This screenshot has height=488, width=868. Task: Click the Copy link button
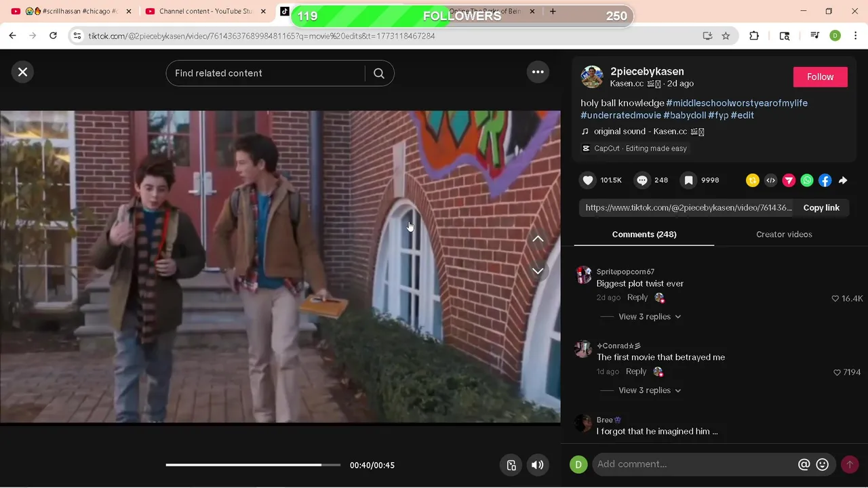click(x=821, y=208)
